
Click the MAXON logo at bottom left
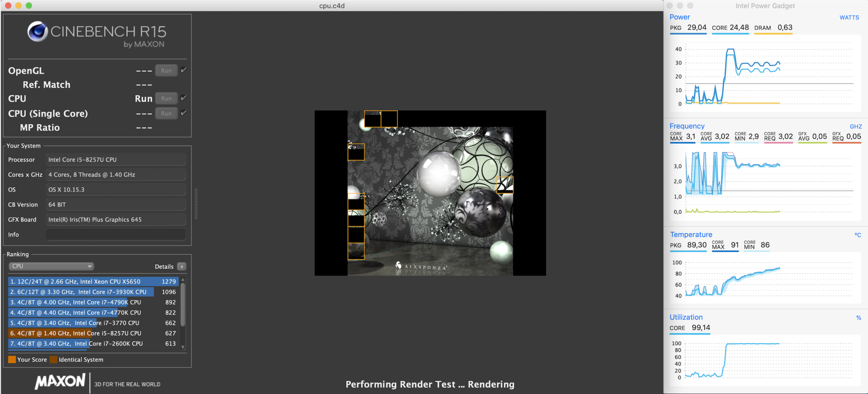pyautogui.click(x=60, y=382)
